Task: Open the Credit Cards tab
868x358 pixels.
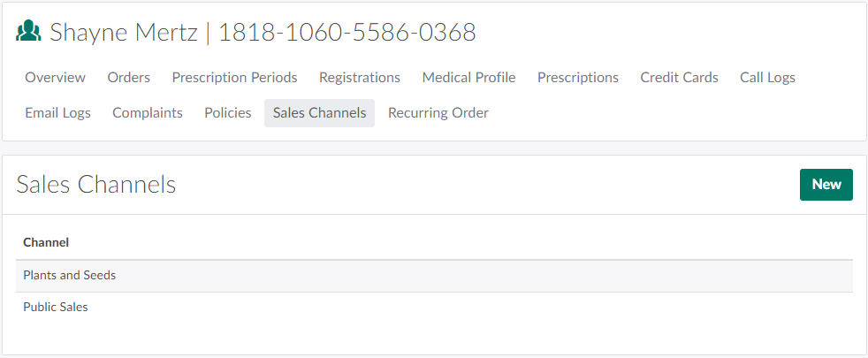Action: click(x=679, y=78)
